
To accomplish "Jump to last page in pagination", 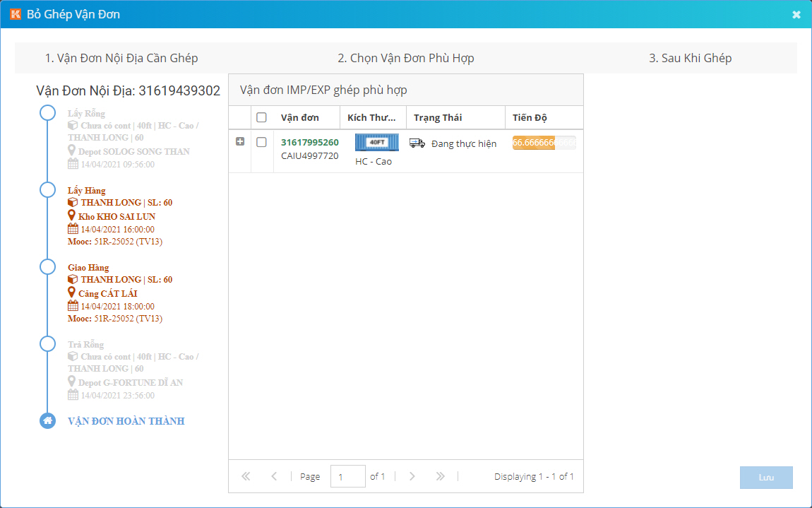I will click(440, 476).
